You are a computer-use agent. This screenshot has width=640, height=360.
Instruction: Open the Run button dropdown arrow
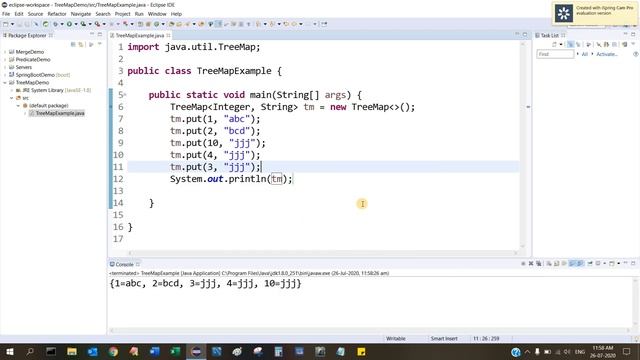pos(76,24)
